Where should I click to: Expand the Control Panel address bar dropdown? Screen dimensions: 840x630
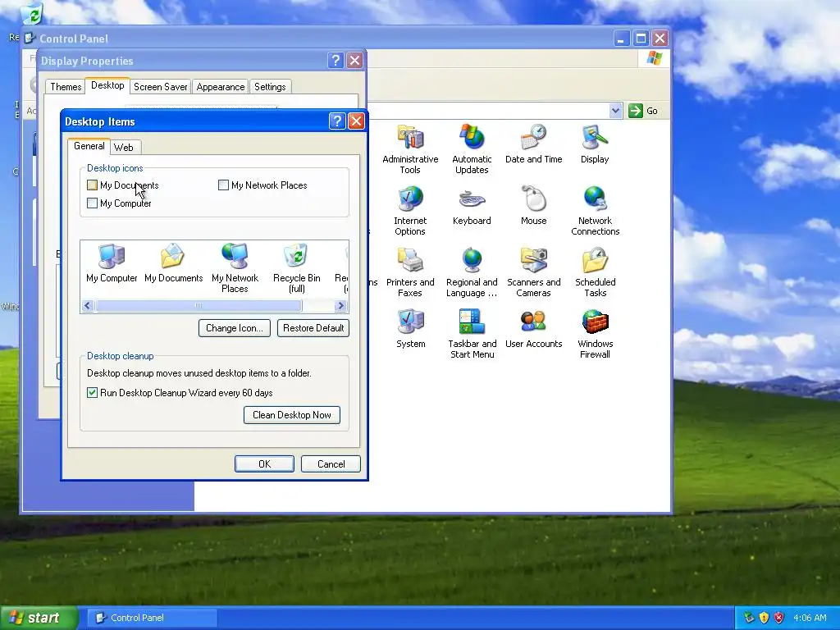pyautogui.click(x=615, y=111)
